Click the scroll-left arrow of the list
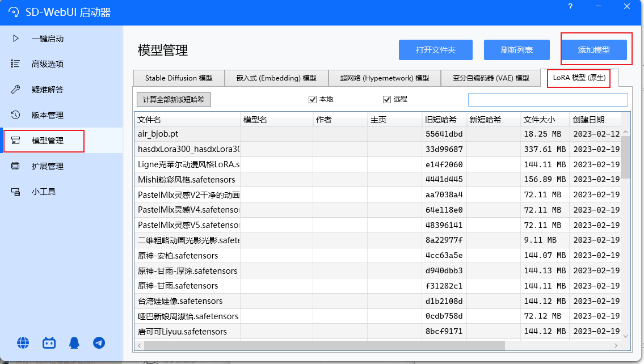Viewport: 644px width, 364px height. [140, 345]
